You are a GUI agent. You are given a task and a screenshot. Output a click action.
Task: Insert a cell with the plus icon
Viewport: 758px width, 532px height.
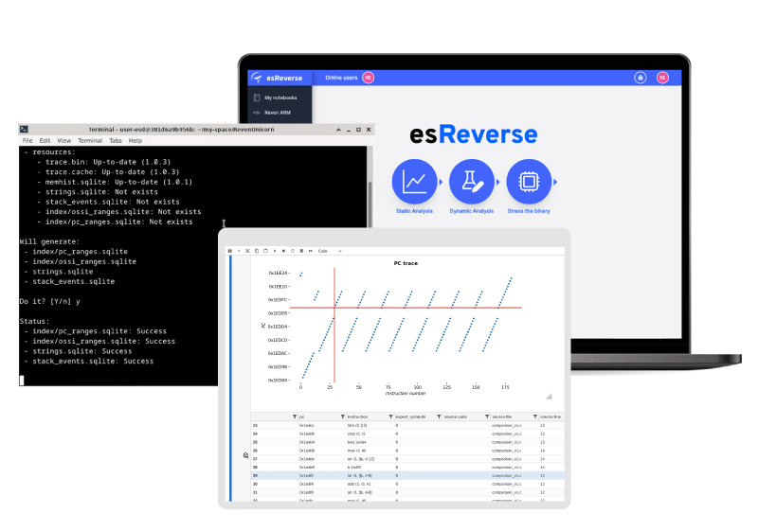point(239,251)
